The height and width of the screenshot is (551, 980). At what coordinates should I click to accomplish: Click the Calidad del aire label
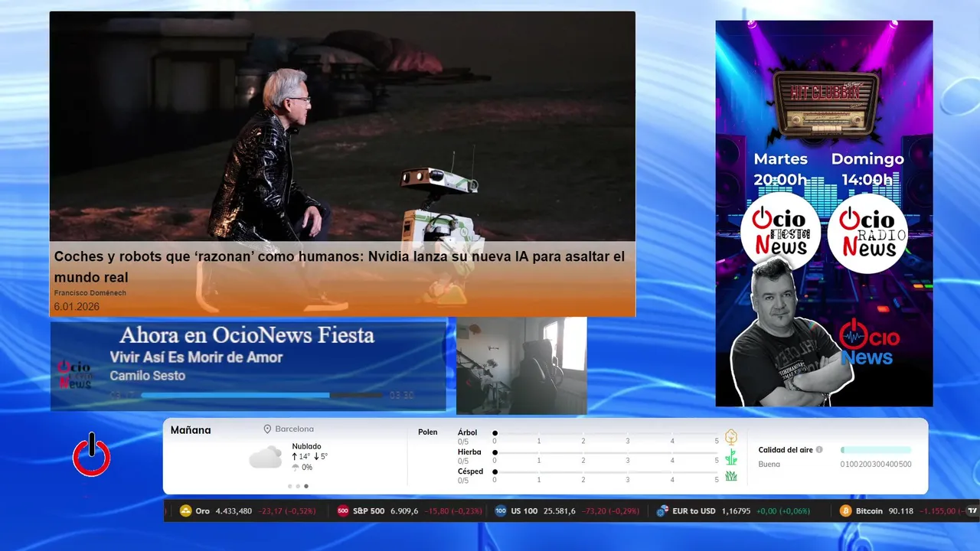pos(786,450)
